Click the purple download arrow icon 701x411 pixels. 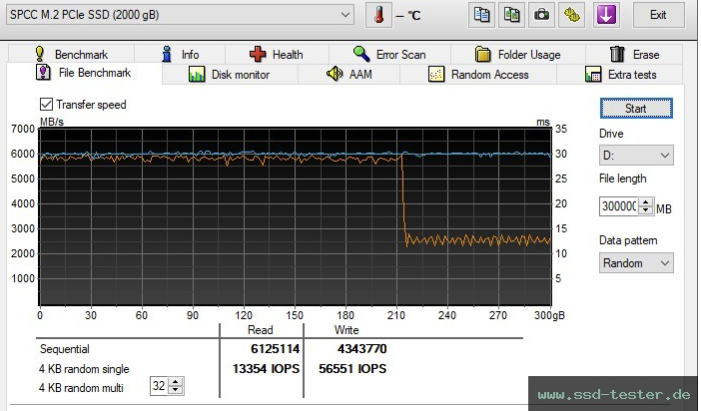click(606, 15)
